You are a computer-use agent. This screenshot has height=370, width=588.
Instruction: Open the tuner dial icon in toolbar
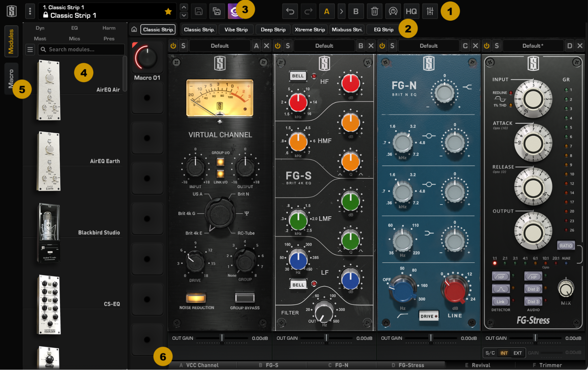click(x=393, y=11)
